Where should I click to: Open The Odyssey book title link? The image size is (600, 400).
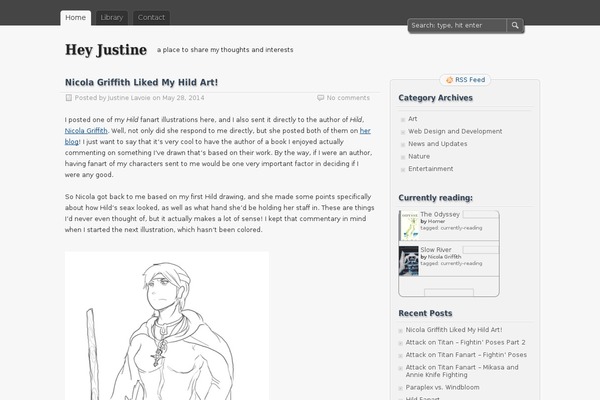pyautogui.click(x=440, y=214)
